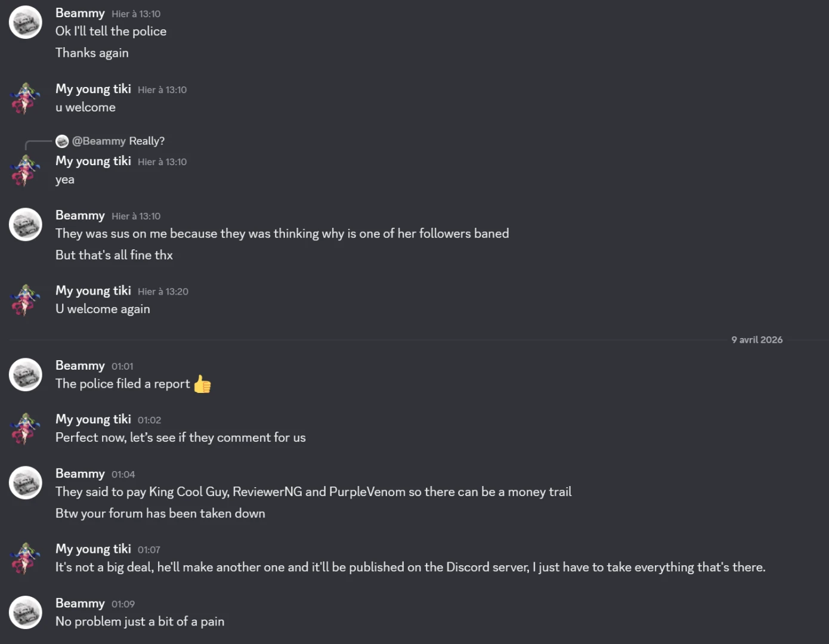Click My young tiki avatar beside "u welcome"
This screenshot has width=829, height=644.
pyautogui.click(x=25, y=98)
